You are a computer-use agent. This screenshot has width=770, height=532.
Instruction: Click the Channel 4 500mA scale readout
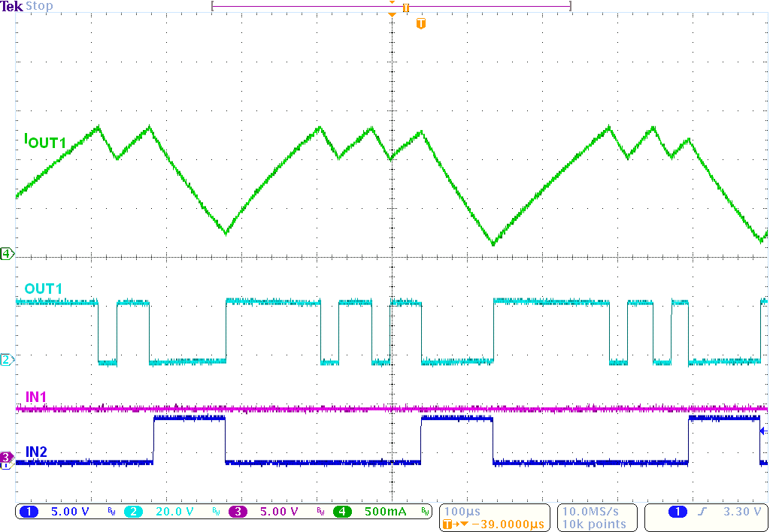pos(385,512)
